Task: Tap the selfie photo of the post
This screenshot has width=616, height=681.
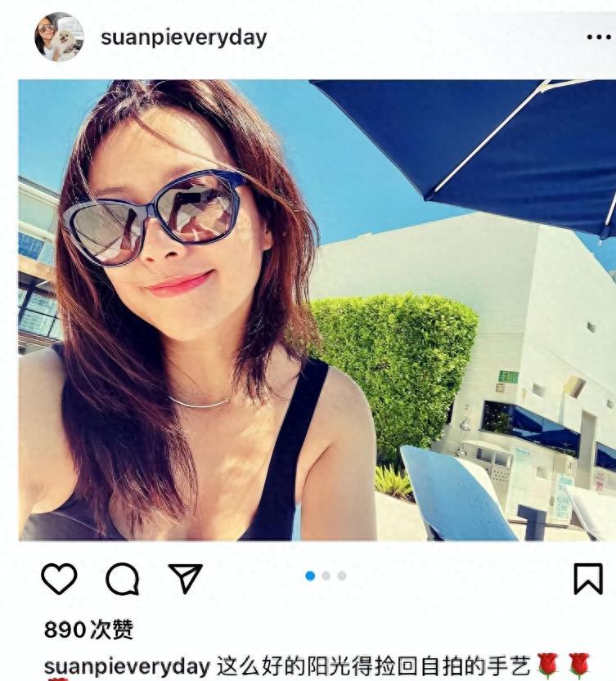Action: tap(317, 310)
